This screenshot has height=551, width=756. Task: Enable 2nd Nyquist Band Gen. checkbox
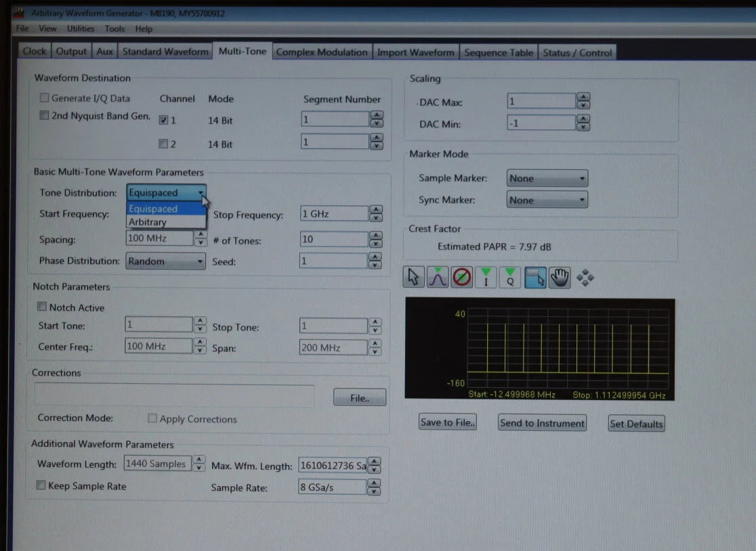[x=44, y=115]
